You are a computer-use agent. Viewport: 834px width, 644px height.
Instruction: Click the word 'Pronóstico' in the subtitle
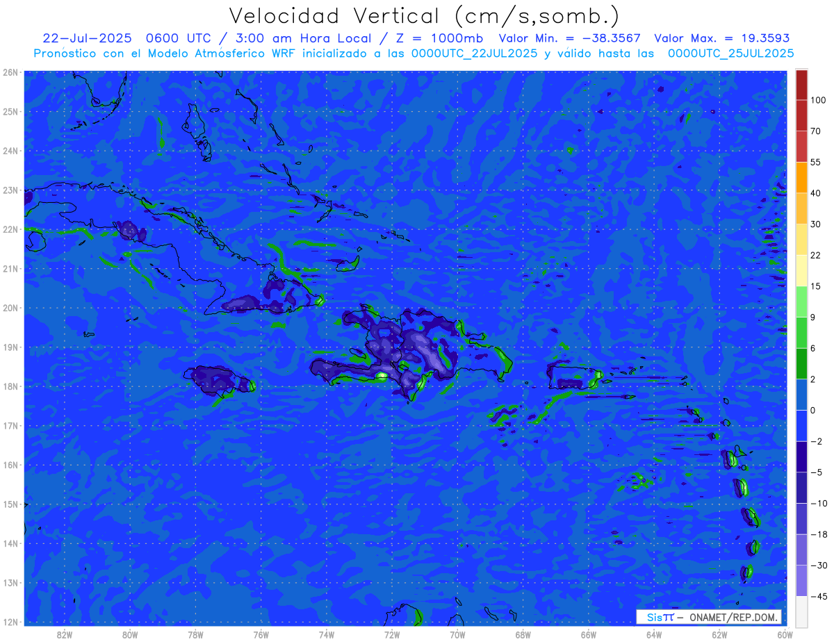point(67,53)
